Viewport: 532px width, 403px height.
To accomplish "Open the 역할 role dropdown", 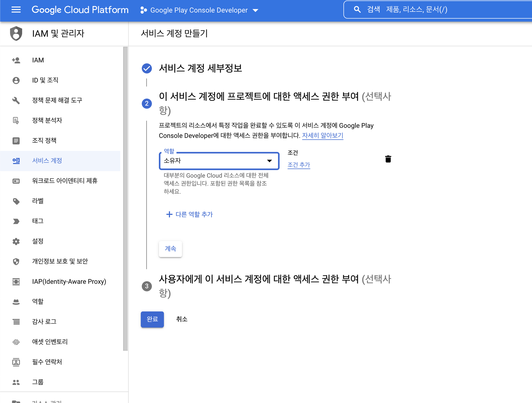I will [219, 161].
